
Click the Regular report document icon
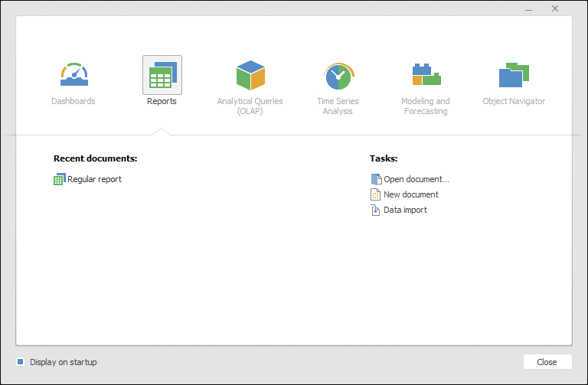pyautogui.click(x=60, y=179)
